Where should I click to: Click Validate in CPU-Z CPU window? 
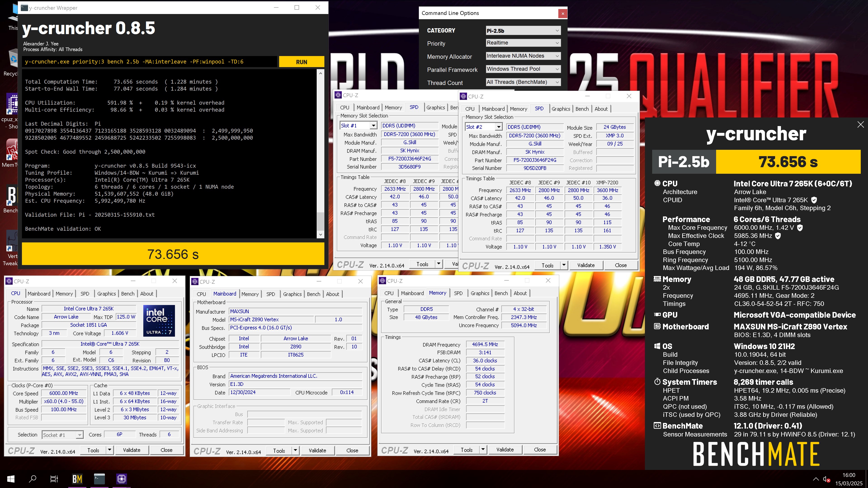[131, 450]
